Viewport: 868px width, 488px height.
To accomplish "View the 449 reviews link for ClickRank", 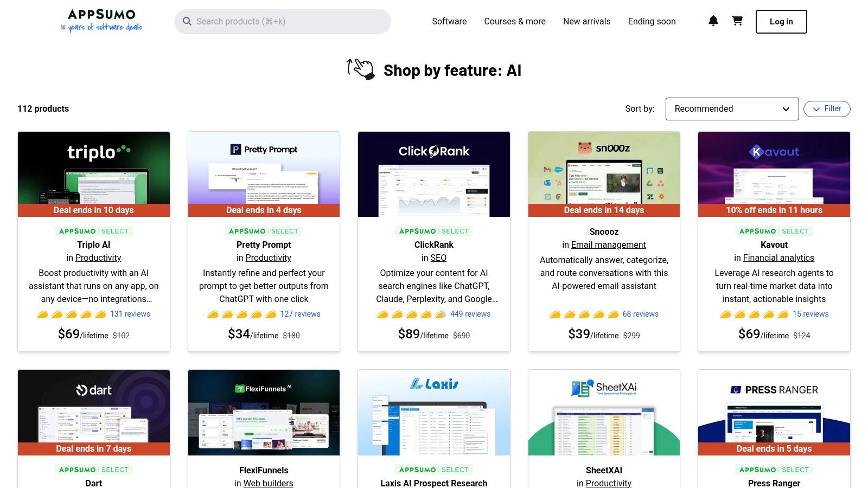I will pyautogui.click(x=470, y=314).
